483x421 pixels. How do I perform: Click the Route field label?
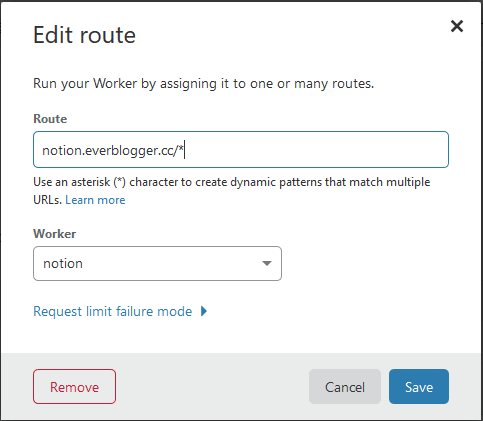[x=50, y=119]
